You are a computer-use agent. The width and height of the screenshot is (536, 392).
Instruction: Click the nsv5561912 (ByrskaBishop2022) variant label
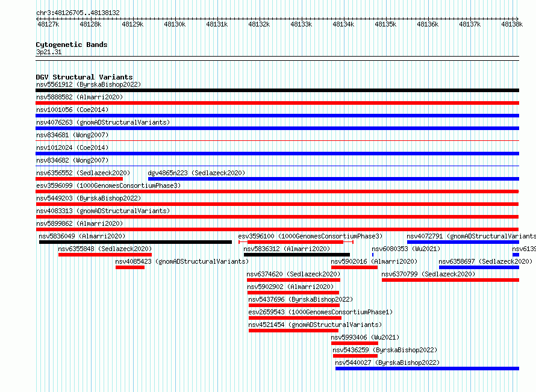coord(89,84)
